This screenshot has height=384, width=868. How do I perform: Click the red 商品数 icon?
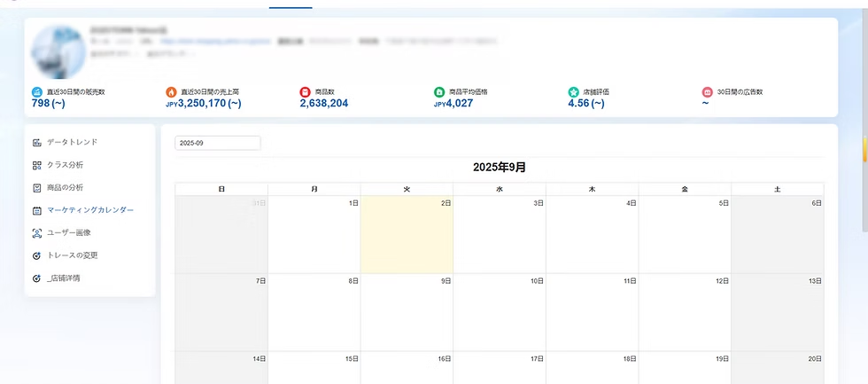click(305, 92)
